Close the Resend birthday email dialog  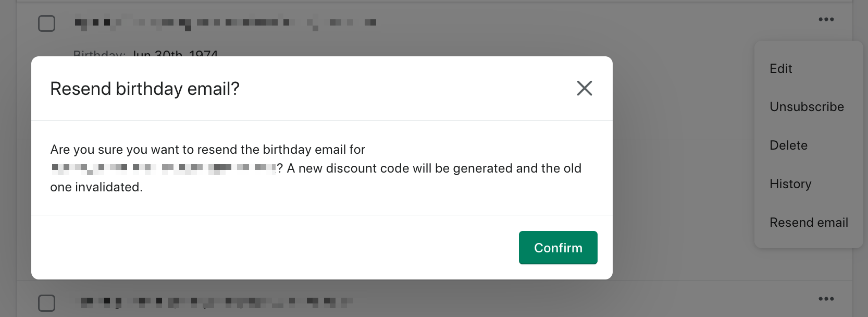584,88
